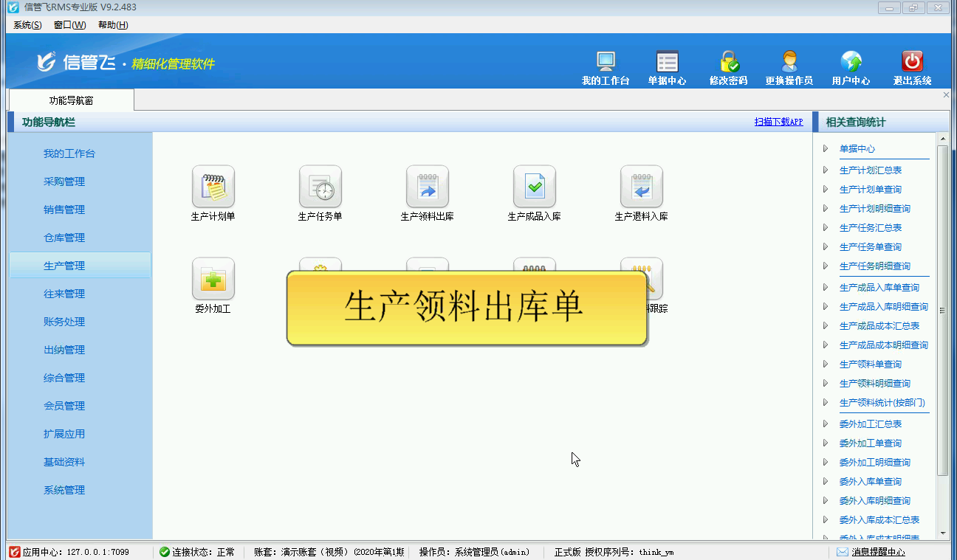Click the 生产退料入库 icon
The height and width of the screenshot is (560, 957).
(641, 187)
